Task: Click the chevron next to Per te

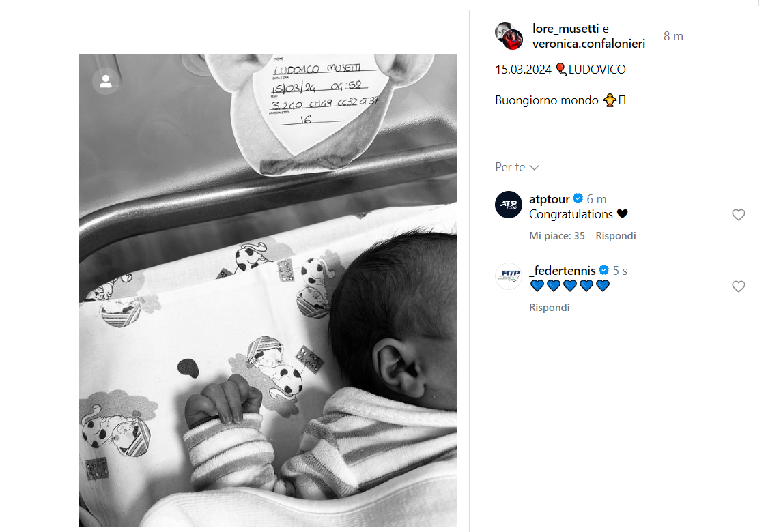Action: coord(535,168)
